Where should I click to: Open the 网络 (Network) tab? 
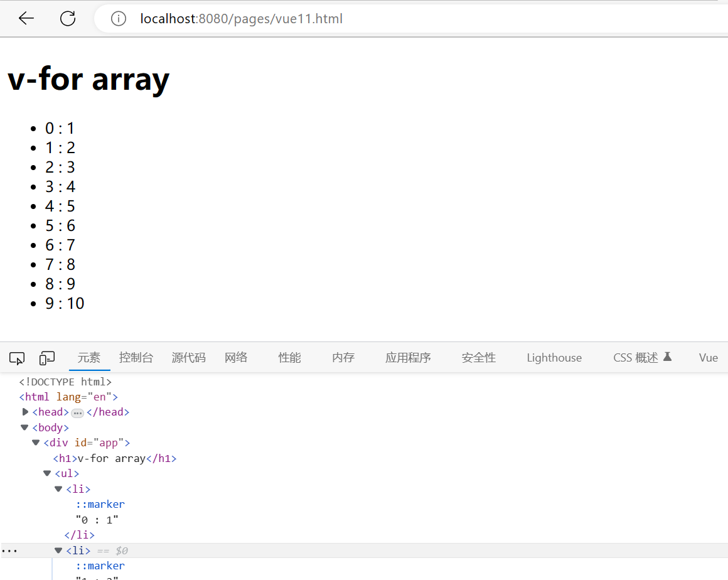(x=235, y=357)
